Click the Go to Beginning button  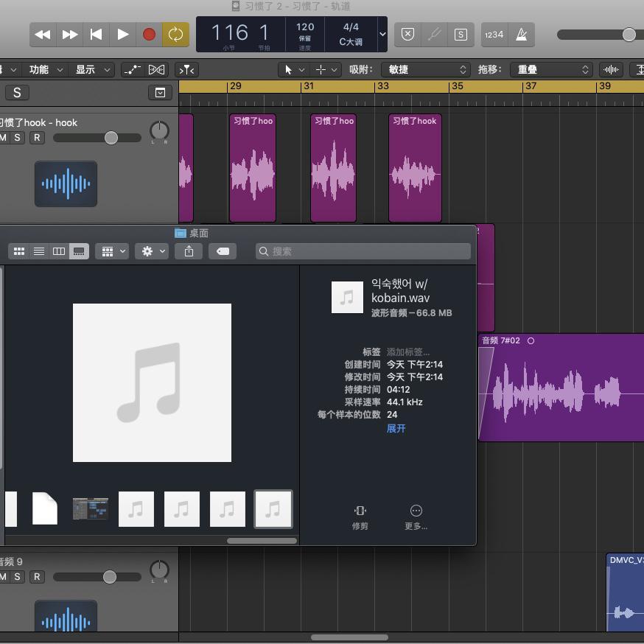point(96,35)
